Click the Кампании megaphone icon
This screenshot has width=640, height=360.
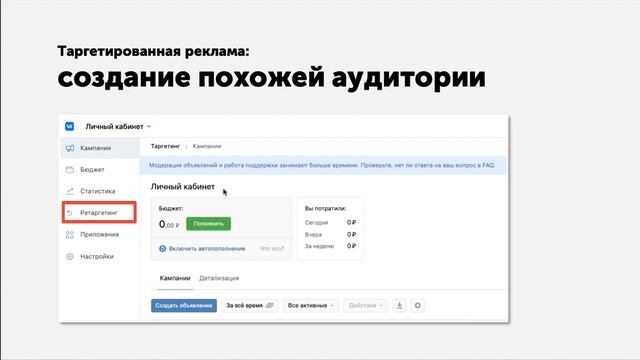pyautogui.click(x=70, y=148)
